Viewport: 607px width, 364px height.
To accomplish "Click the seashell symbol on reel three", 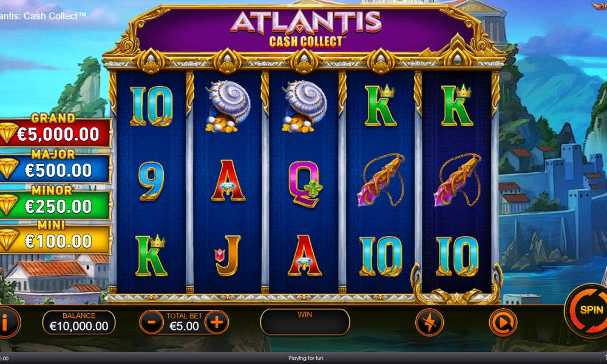I will point(304,106).
